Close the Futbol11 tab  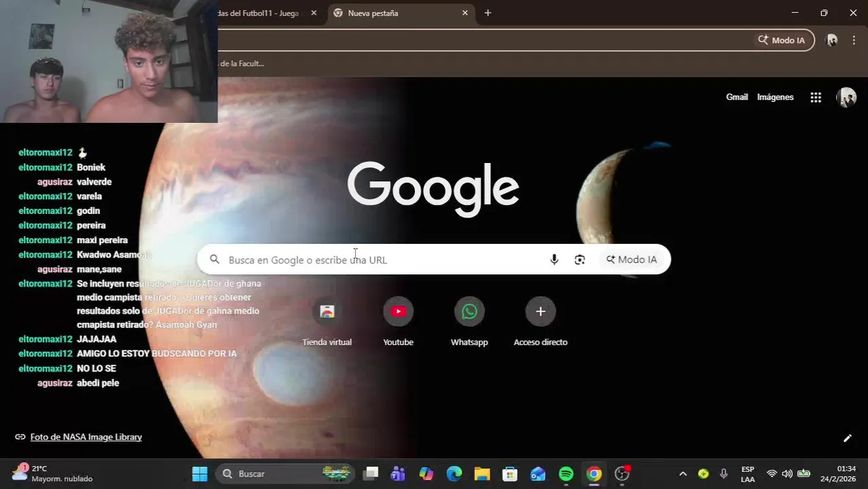[x=314, y=13]
